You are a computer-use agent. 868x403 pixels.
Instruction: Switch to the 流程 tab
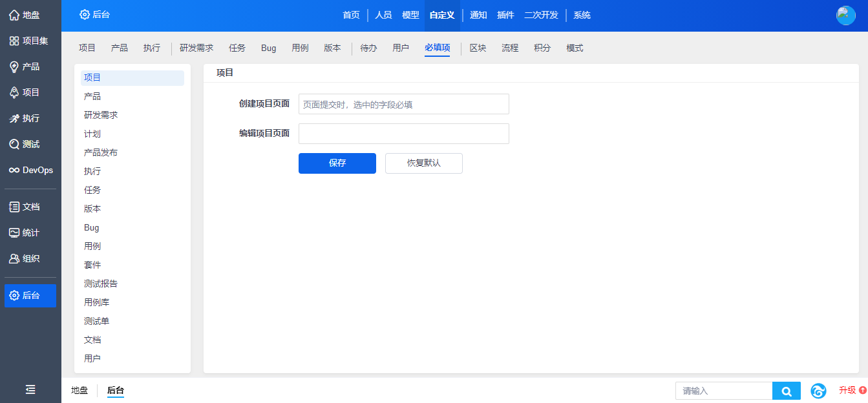tap(510, 48)
